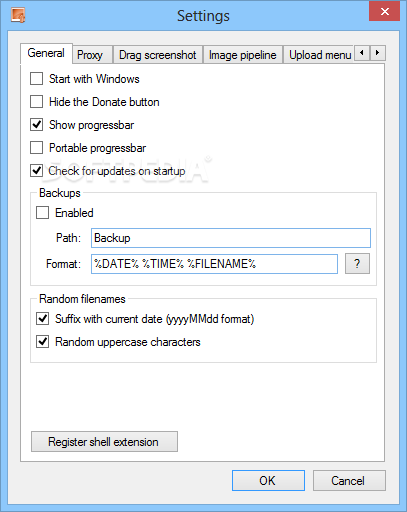Screen dimensions: 407x512
Task: Untick Suffix with current date
Action: click(x=42, y=319)
